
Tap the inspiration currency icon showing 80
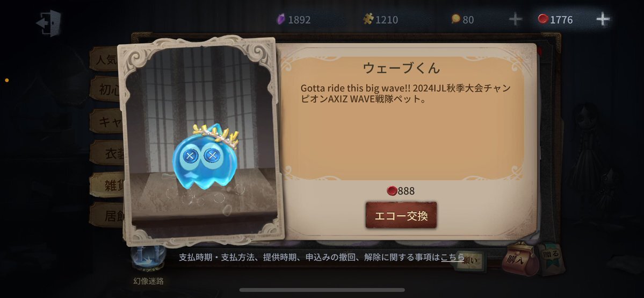click(455, 19)
